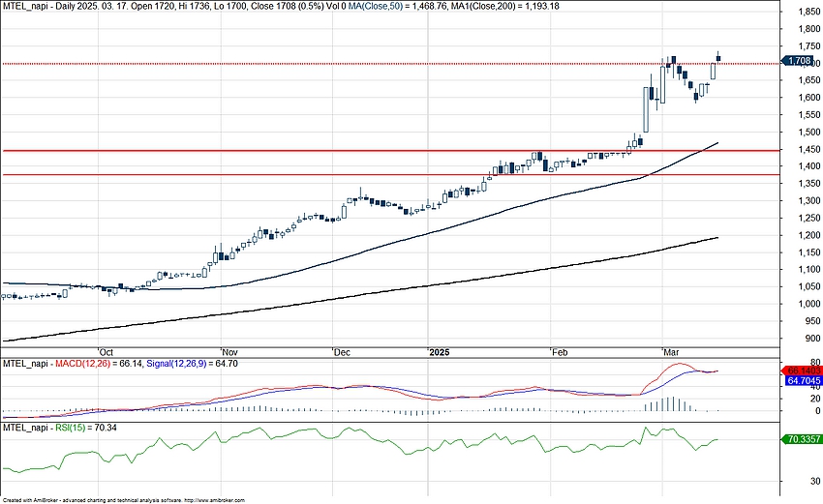Click the 30 label on RSI axis
The width and height of the screenshot is (823, 504).
(815, 481)
